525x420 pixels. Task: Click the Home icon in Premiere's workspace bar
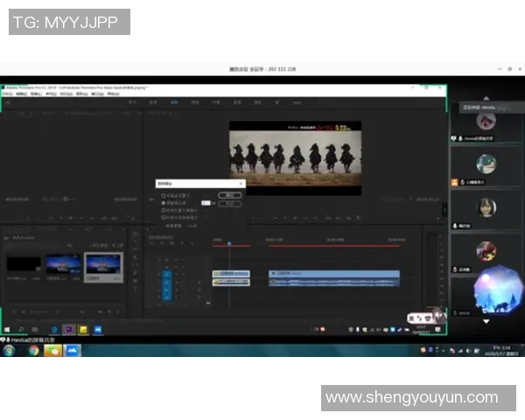coord(7,102)
